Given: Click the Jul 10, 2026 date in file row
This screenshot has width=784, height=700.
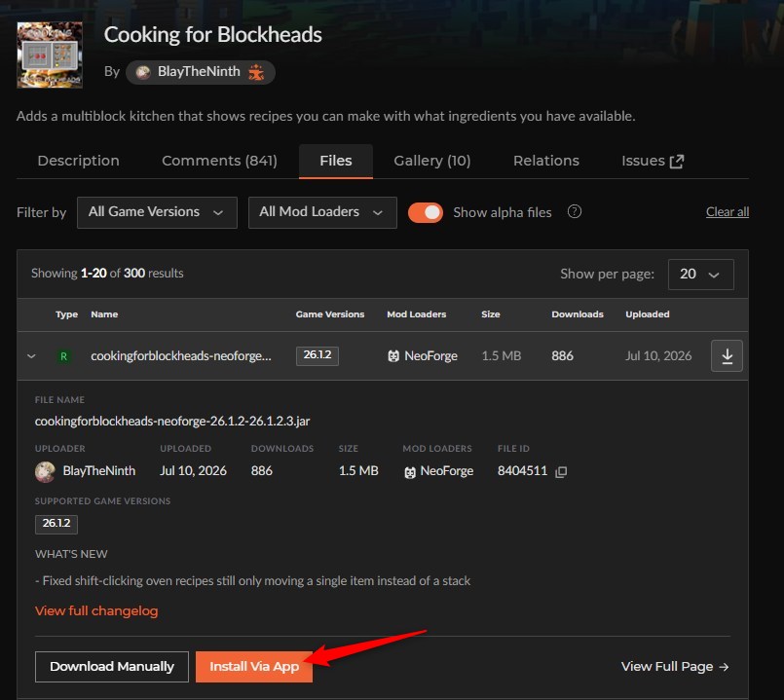Looking at the screenshot, I should tap(658, 356).
